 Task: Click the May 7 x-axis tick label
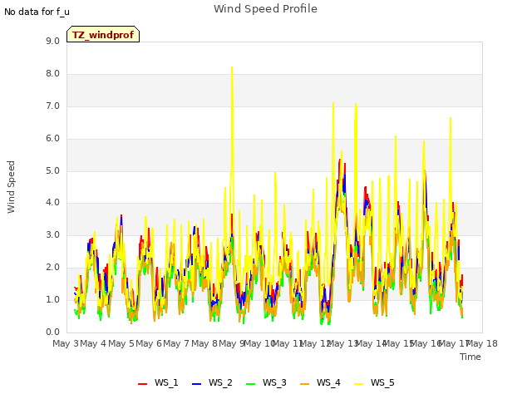click(x=176, y=343)
